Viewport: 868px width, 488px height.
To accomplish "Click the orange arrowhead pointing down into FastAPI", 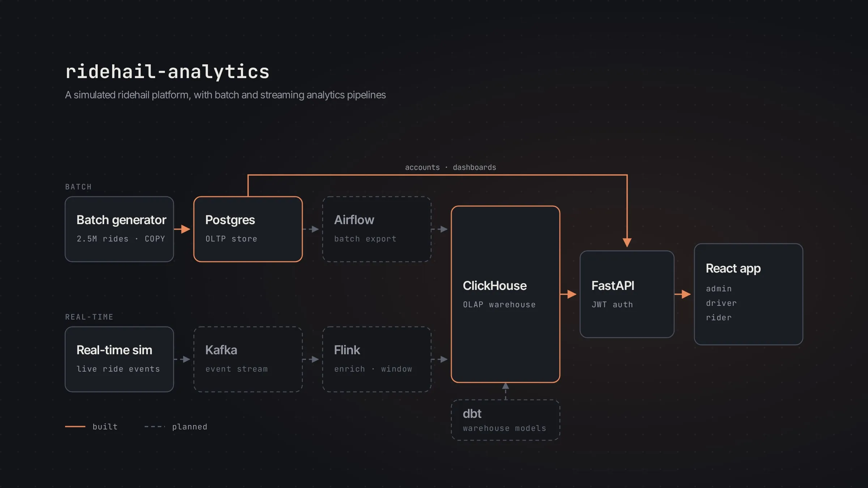I will coord(627,243).
